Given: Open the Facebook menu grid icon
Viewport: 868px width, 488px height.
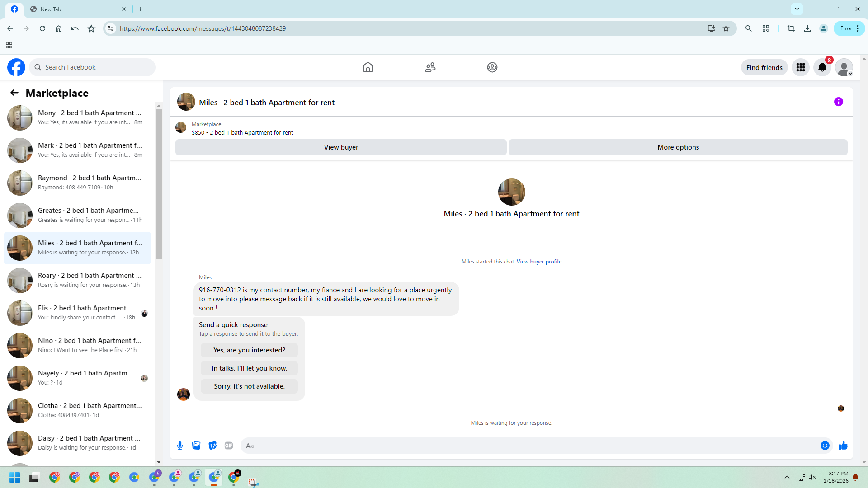Looking at the screenshot, I should (800, 67).
